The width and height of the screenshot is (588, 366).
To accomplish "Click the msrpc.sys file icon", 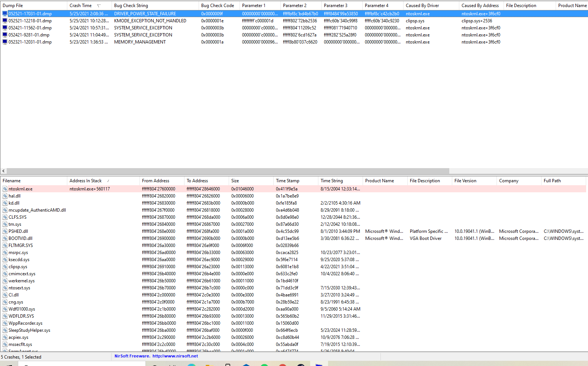I will pos(5,253).
